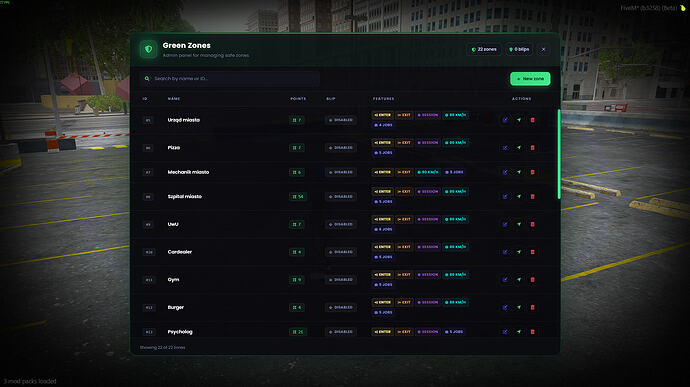Screen dimensions: 690x387
Task: Click the Green Zones shield logo
Action: [x=148, y=49]
